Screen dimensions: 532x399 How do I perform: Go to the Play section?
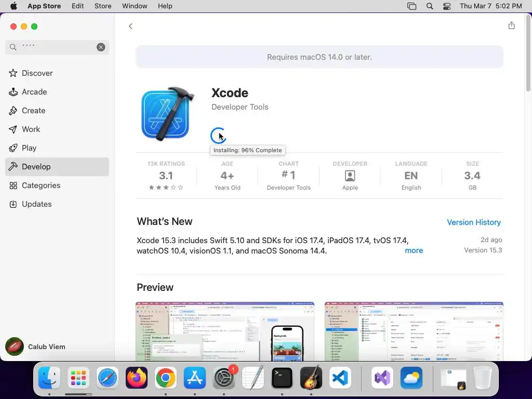57,148
